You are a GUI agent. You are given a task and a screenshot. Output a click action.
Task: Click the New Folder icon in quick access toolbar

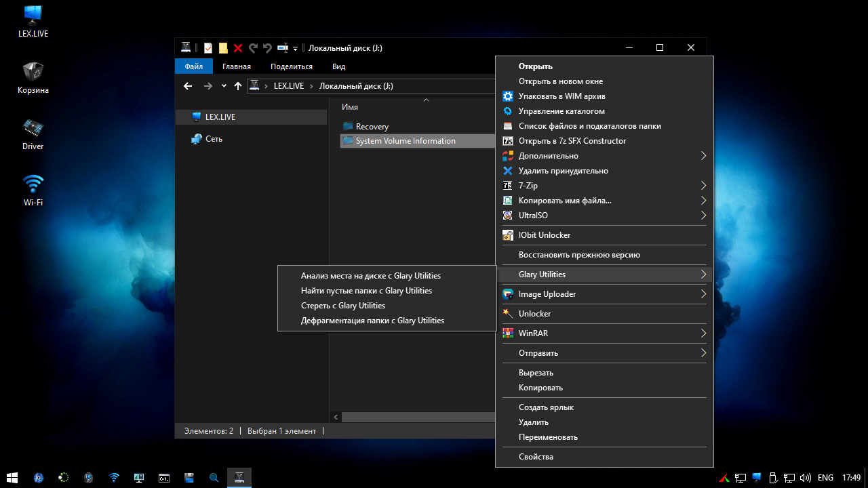click(x=223, y=48)
